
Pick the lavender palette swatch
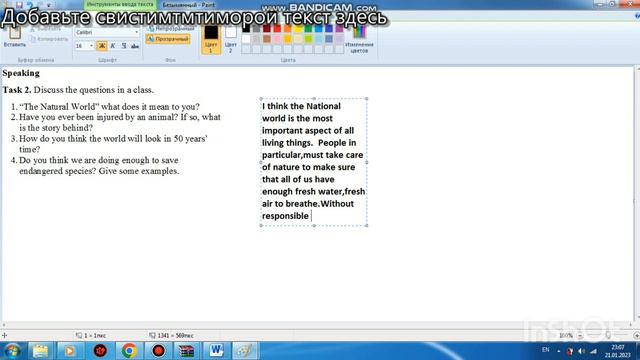340,39
